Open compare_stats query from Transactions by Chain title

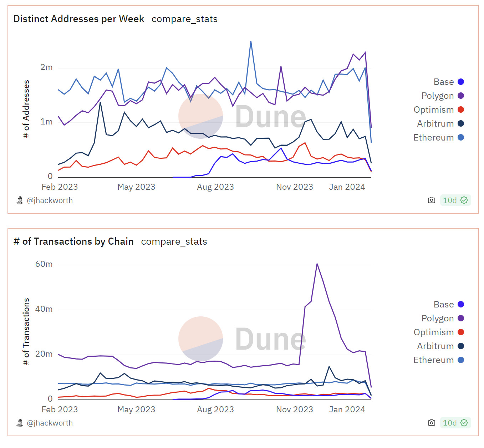174,241
